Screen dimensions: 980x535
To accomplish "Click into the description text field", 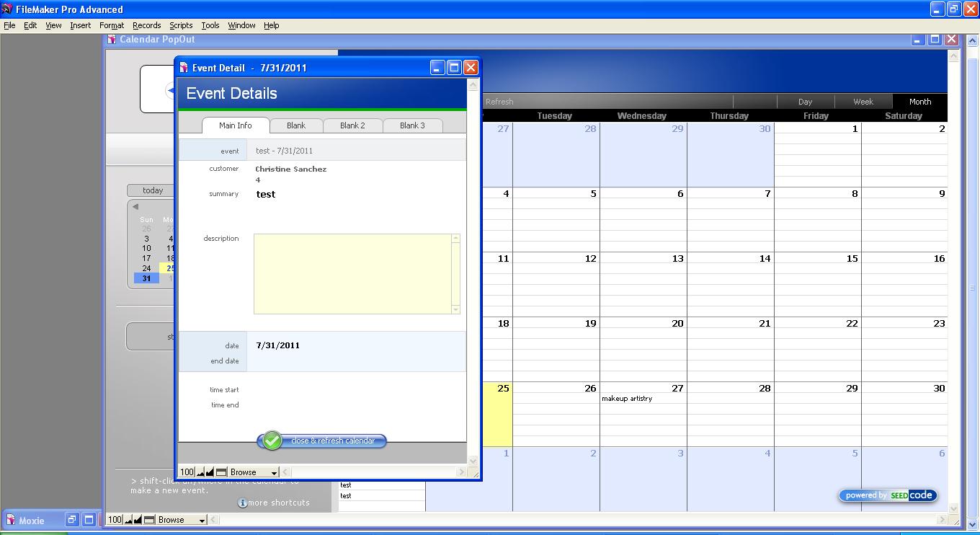I will pyautogui.click(x=353, y=274).
